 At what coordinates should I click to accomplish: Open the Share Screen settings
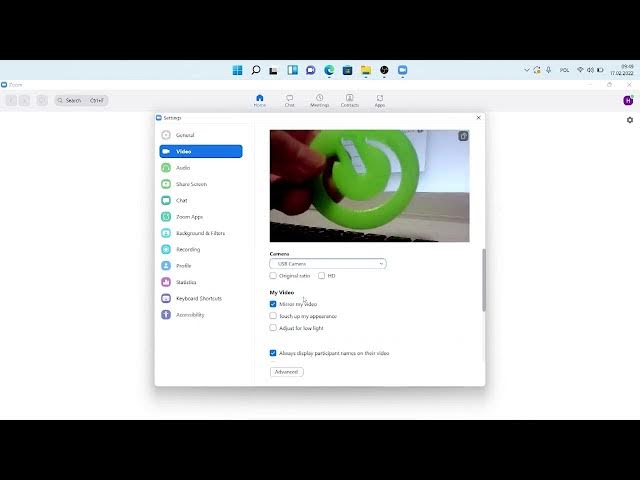pyautogui.click(x=191, y=184)
